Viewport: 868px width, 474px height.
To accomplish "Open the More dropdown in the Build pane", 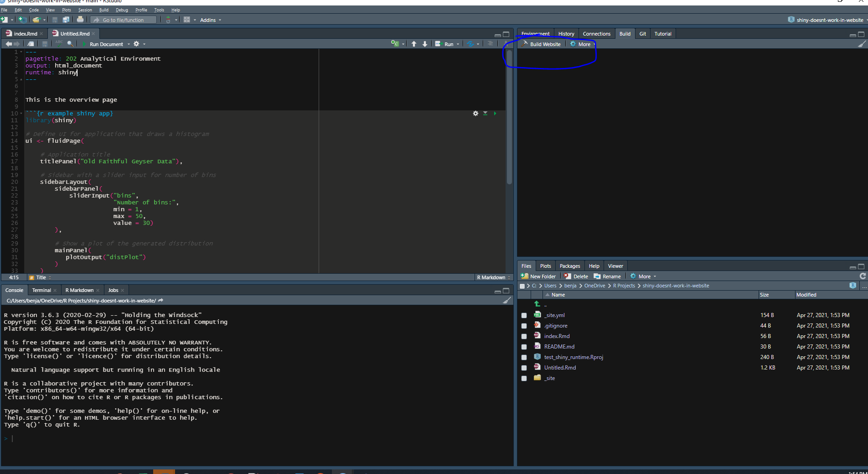I will (x=581, y=44).
